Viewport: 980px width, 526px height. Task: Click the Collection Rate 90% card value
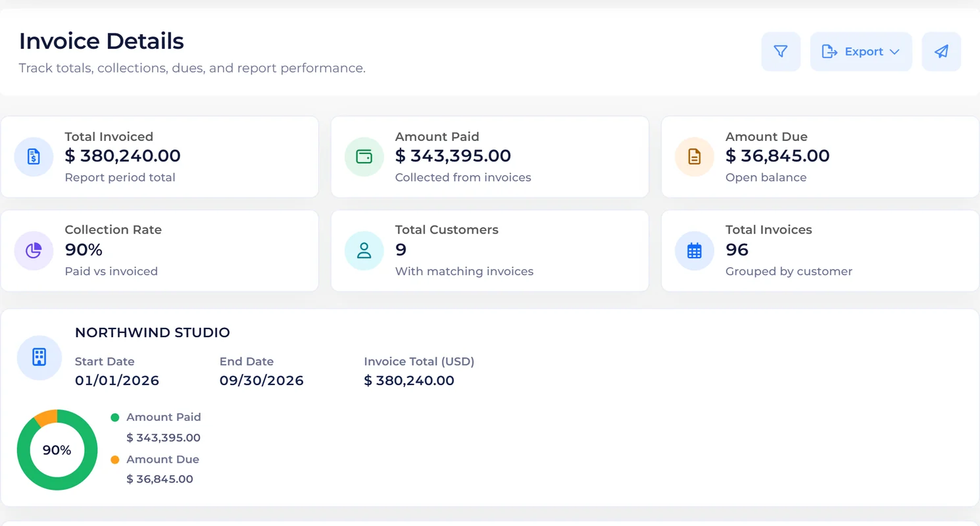coord(84,250)
